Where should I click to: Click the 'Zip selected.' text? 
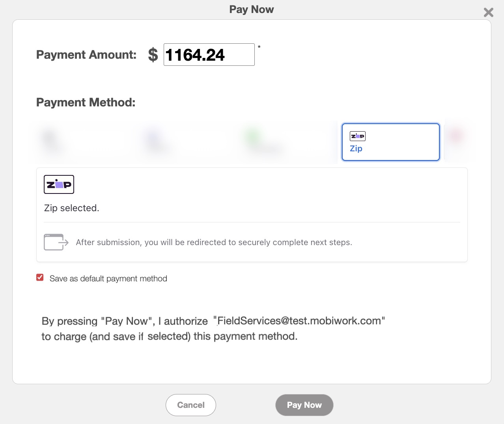(71, 208)
